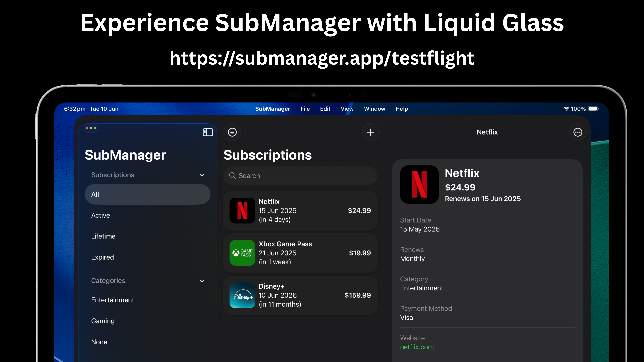
Task: Click the $24.99 price in Netflix row
Action: coord(360,211)
